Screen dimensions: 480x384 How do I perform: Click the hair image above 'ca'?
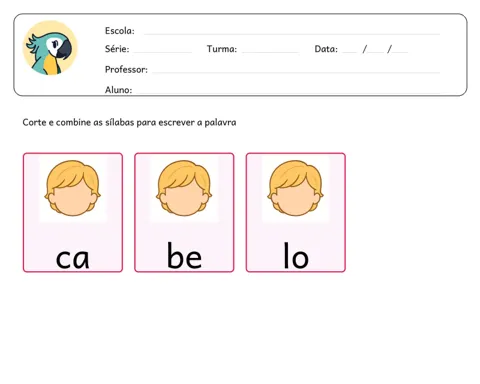click(73, 188)
